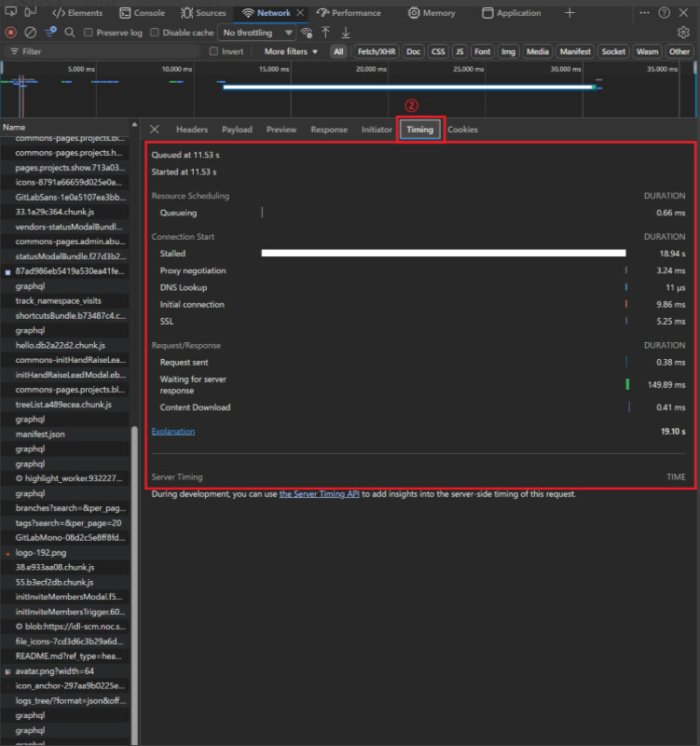Filter by Img requests
The height and width of the screenshot is (746, 700).
(508, 51)
